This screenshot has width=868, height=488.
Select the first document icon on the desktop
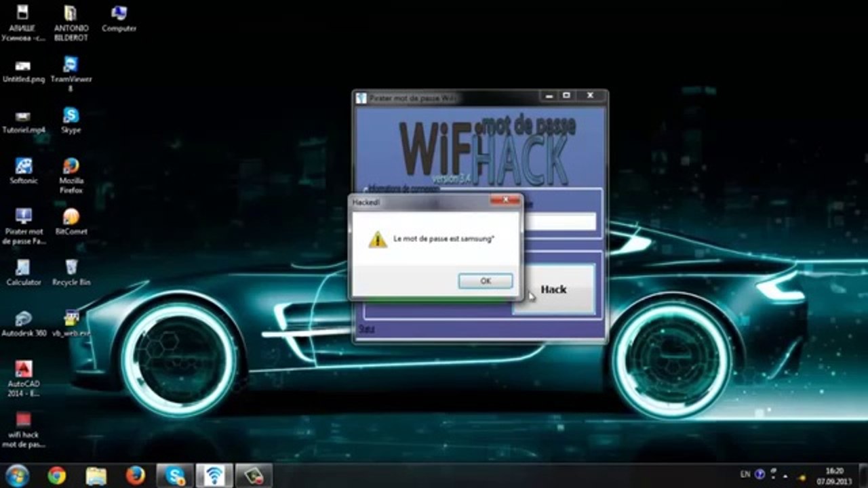click(23, 22)
